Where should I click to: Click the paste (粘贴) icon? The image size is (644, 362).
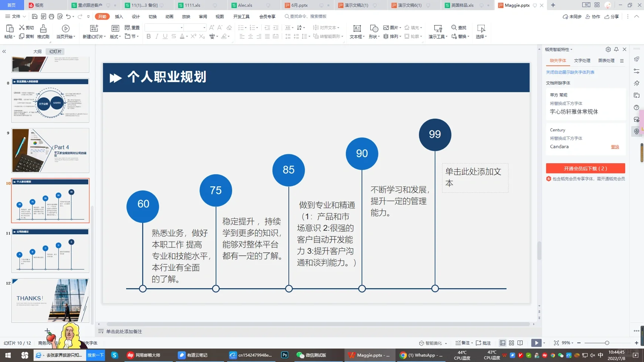pyautogui.click(x=9, y=28)
